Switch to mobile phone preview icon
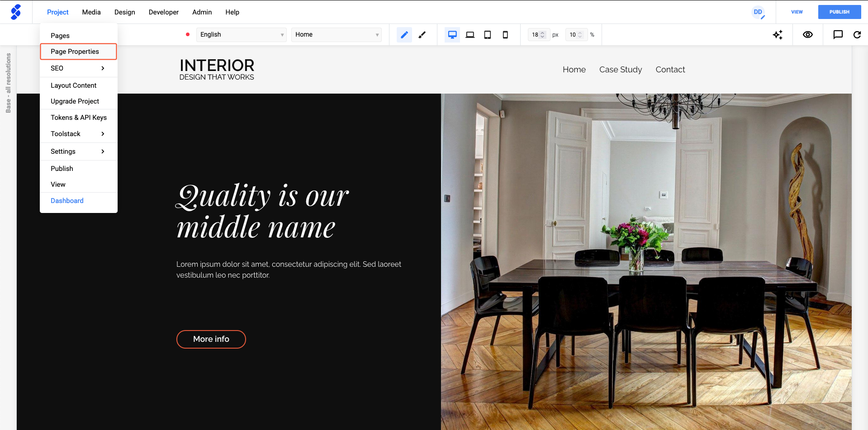The height and width of the screenshot is (430, 868). pyautogui.click(x=505, y=34)
